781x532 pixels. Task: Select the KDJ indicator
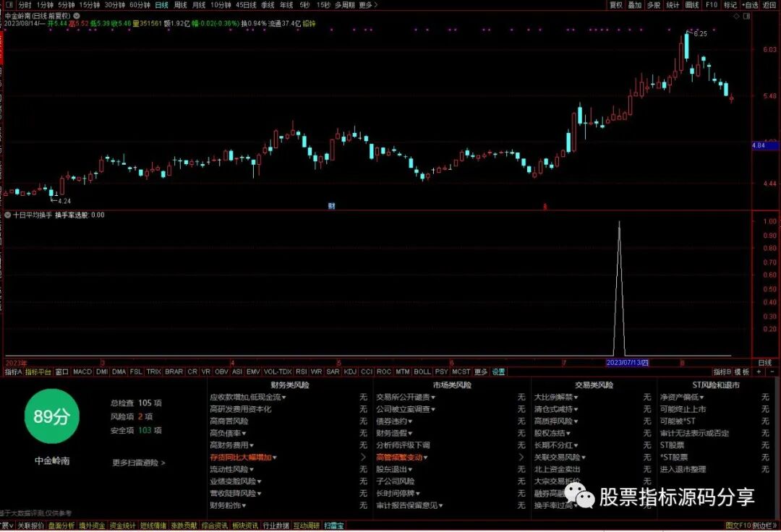click(350, 372)
